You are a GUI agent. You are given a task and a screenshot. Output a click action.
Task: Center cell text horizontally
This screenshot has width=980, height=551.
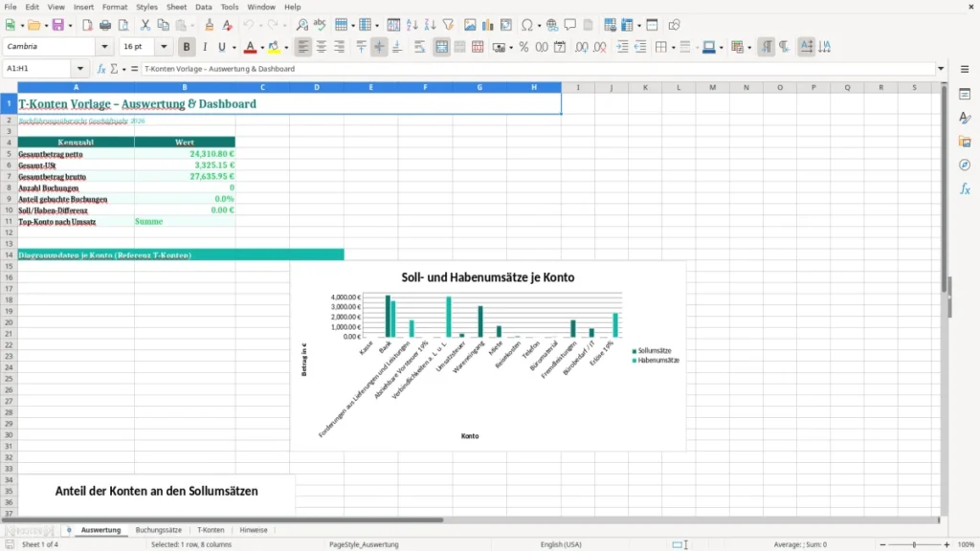point(322,47)
